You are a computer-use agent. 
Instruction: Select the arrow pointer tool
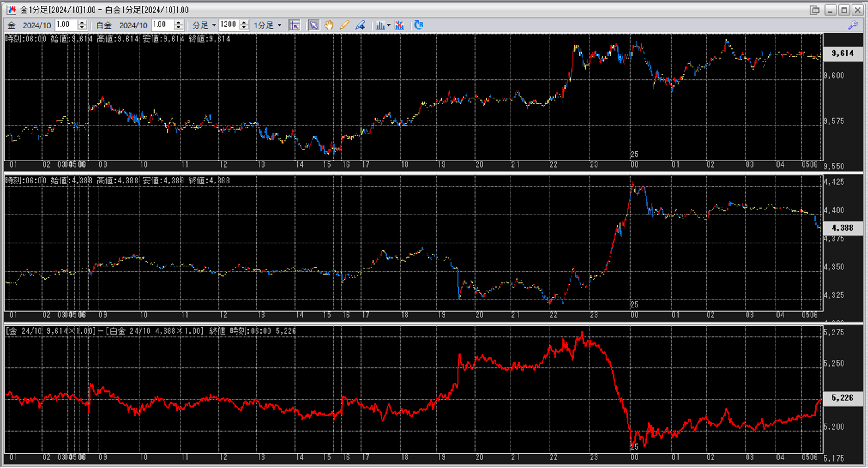click(313, 25)
